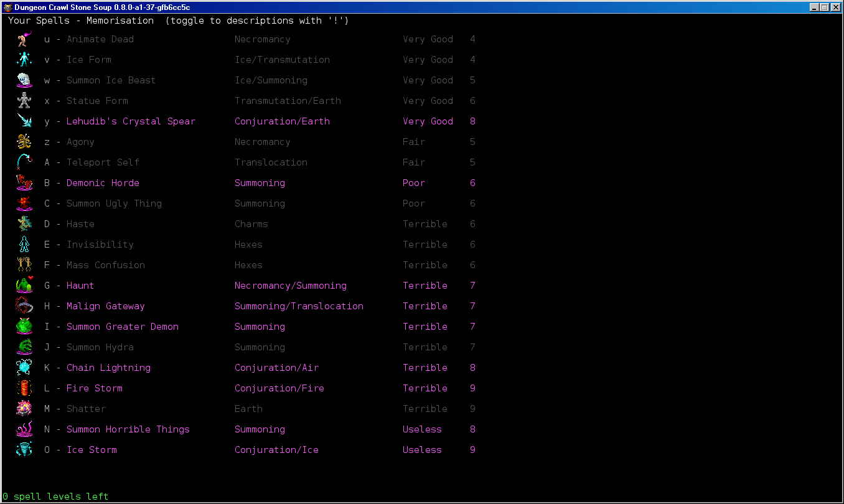Image resolution: width=844 pixels, height=504 pixels.
Task: Click the greyed-out Summon Ice Beast name
Action: tap(111, 80)
